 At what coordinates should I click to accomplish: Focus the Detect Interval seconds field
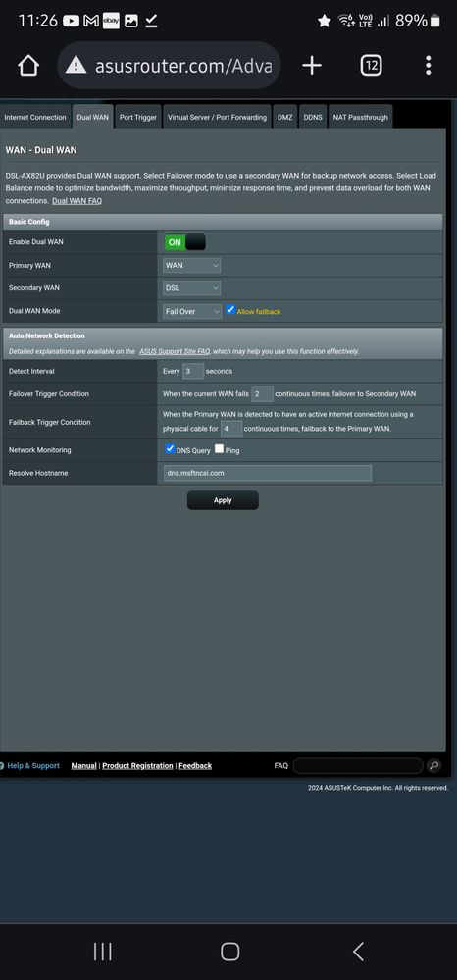coord(193,371)
